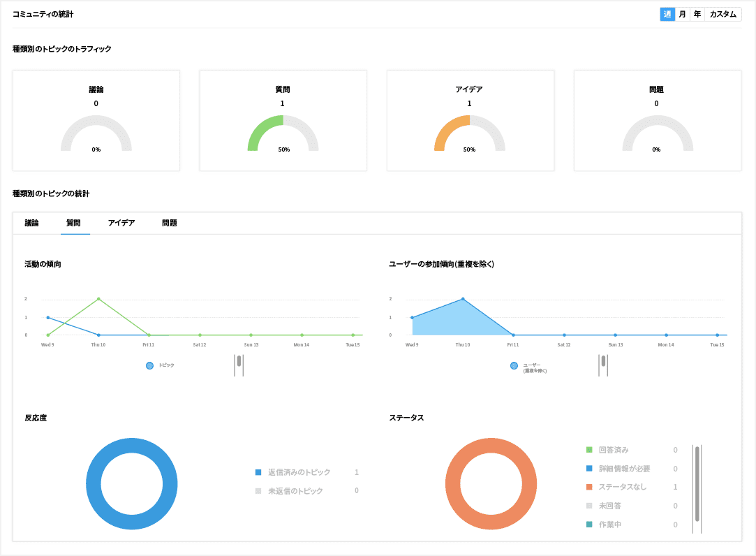Click the ステータスなし legend label
This screenshot has height=556, width=756.
tap(623, 487)
